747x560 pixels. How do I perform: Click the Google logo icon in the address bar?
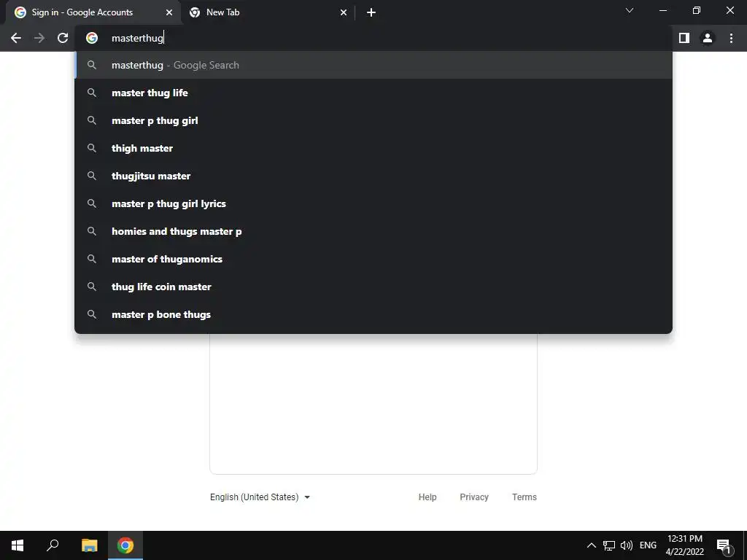tap(92, 38)
